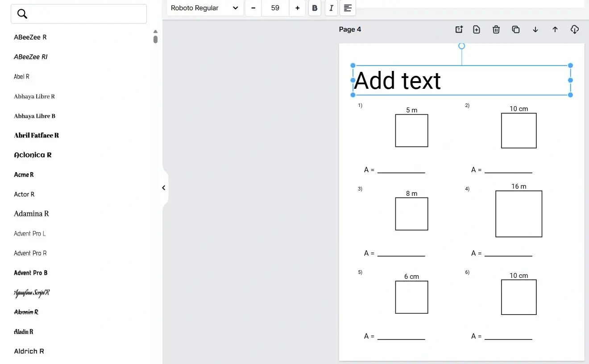589x364 pixels.
Task: Choose the Advent Pro L font
Action: tap(30, 234)
